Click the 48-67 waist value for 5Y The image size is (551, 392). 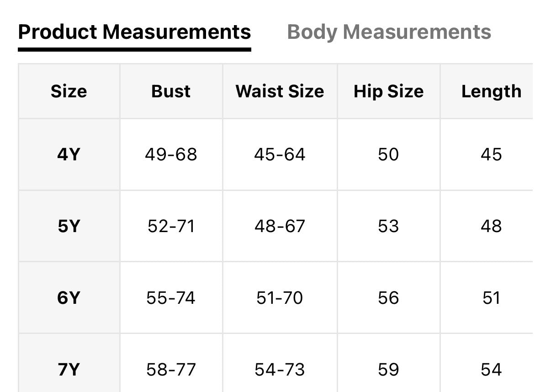pos(280,226)
